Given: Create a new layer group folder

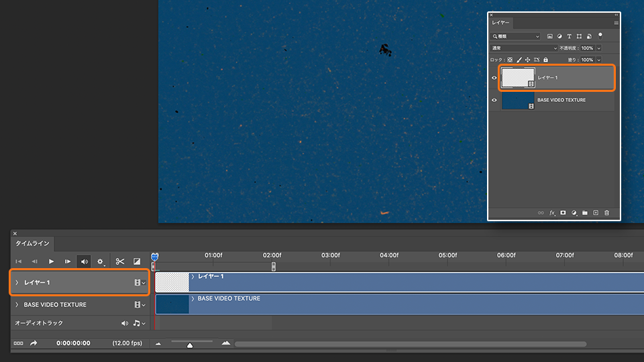Looking at the screenshot, I should [585, 213].
